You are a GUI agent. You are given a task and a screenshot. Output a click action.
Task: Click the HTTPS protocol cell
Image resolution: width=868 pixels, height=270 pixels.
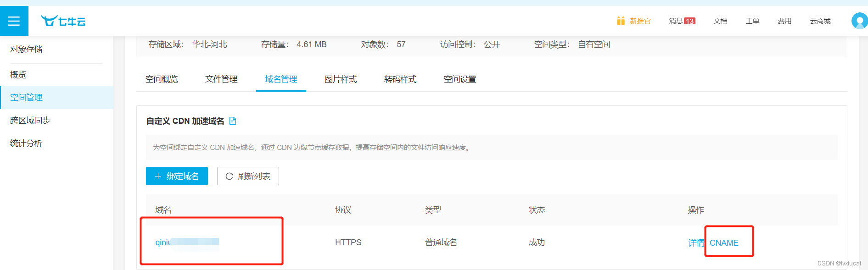coord(348,242)
